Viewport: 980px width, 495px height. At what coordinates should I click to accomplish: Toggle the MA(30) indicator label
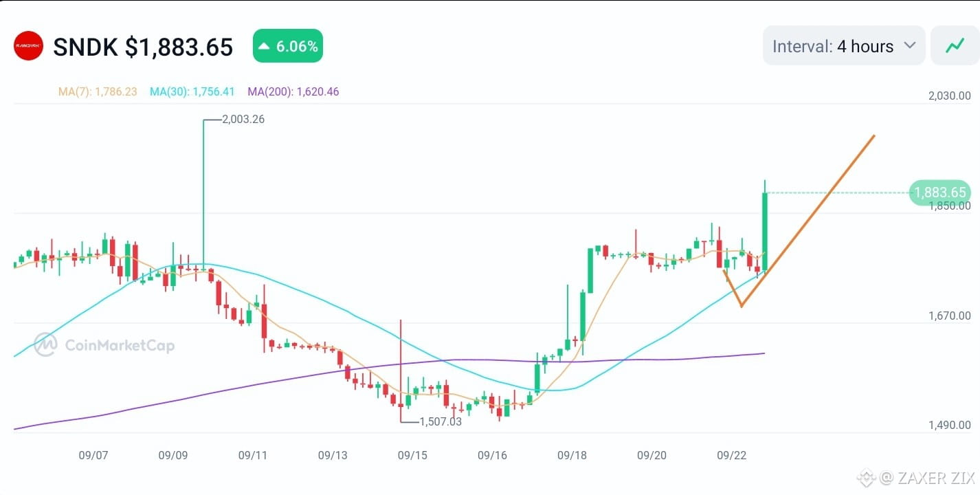click(192, 91)
